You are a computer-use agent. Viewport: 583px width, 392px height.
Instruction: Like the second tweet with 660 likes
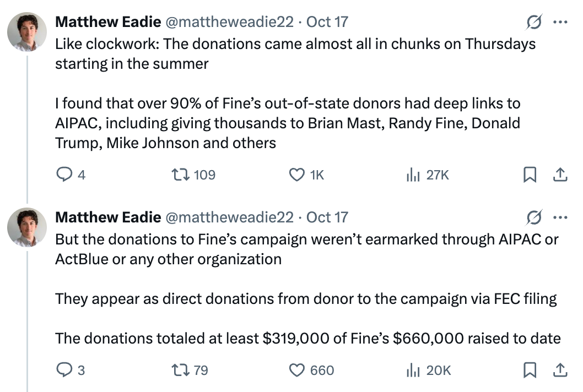pyautogui.click(x=297, y=371)
